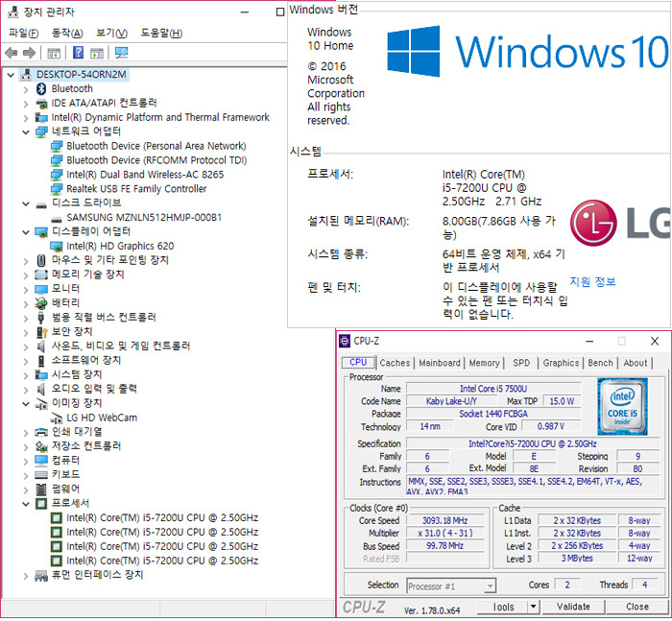672x621 pixels.
Task: Click the Back arrow in Device Manager toolbar
Action: point(12,53)
